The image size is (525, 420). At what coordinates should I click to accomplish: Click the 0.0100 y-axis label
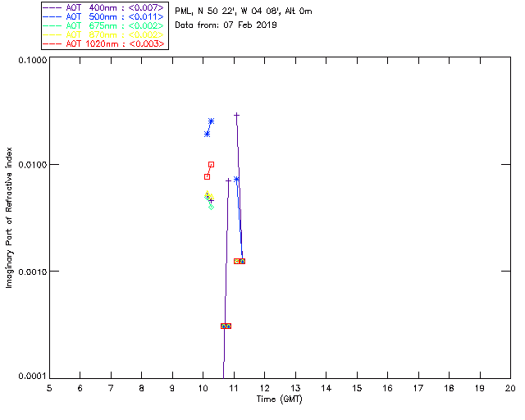point(32,165)
